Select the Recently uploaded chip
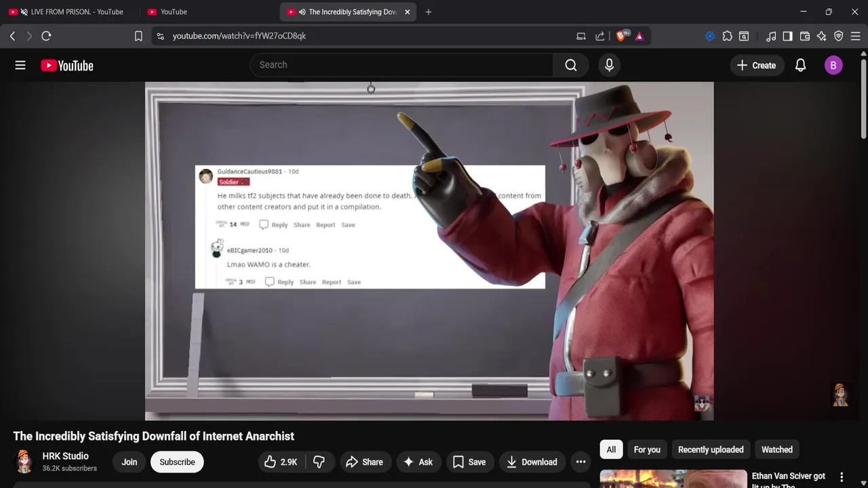Image resolution: width=868 pixels, height=488 pixels. 711,449
